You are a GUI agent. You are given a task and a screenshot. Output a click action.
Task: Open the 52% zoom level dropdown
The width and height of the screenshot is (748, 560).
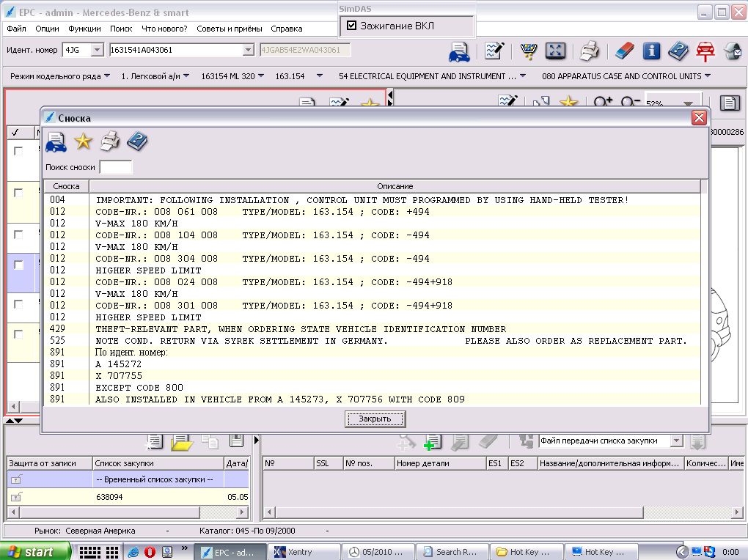(688, 103)
